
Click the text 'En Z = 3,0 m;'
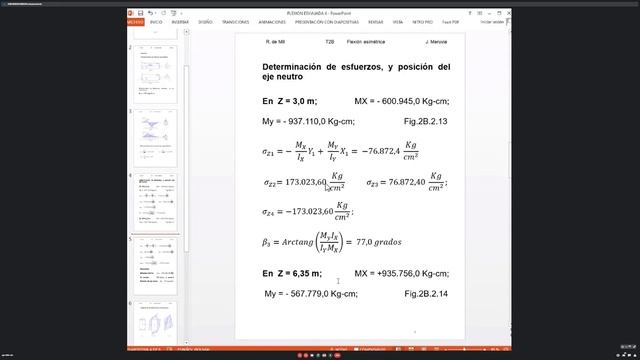[x=290, y=101]
